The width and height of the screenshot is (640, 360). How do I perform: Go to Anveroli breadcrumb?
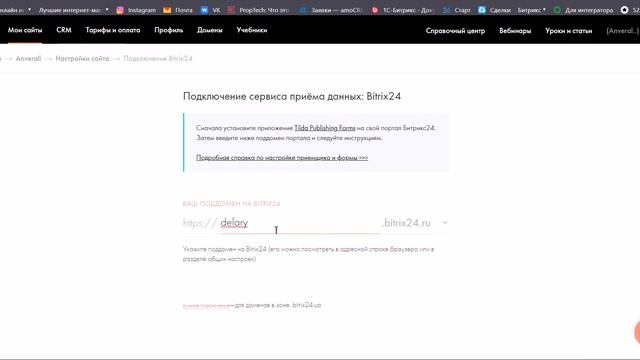28,59
